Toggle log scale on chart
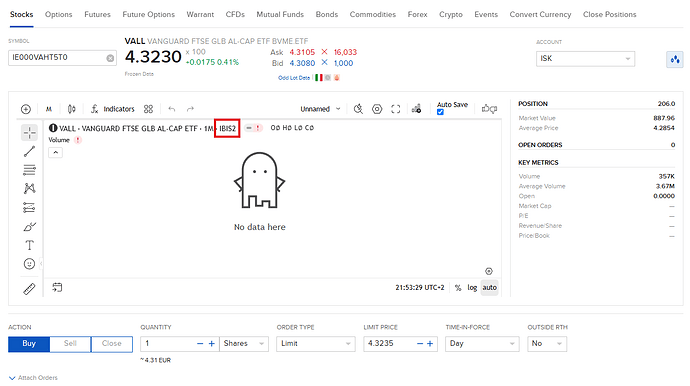The height and width of the screenshot is (386, 690). click(472, 287)
